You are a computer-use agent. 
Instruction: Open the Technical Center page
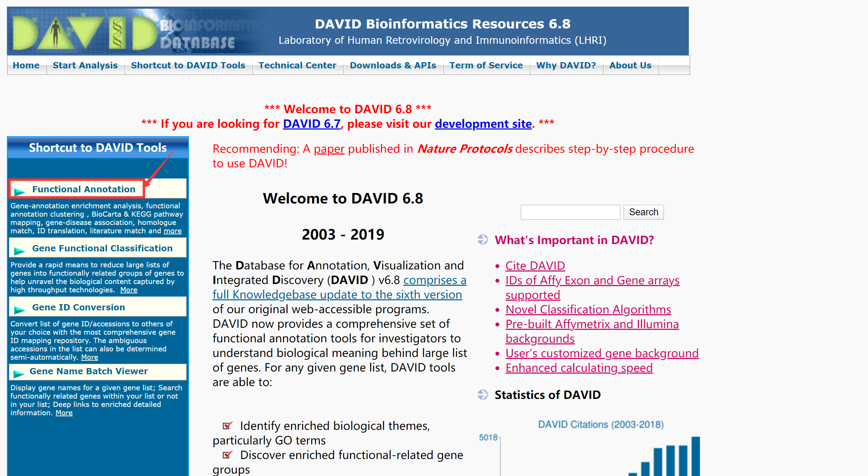click(x=297, y=65)
